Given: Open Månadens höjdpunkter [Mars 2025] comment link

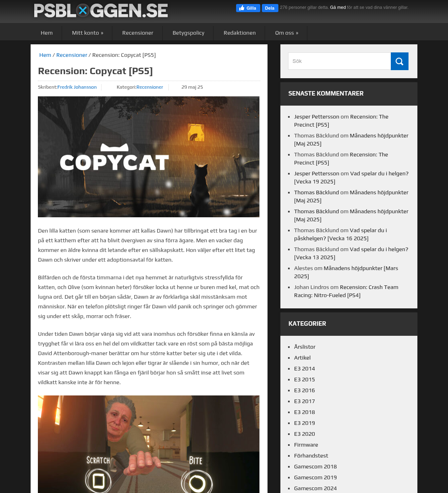Looking at the screenshot, I should pos(346,272).
